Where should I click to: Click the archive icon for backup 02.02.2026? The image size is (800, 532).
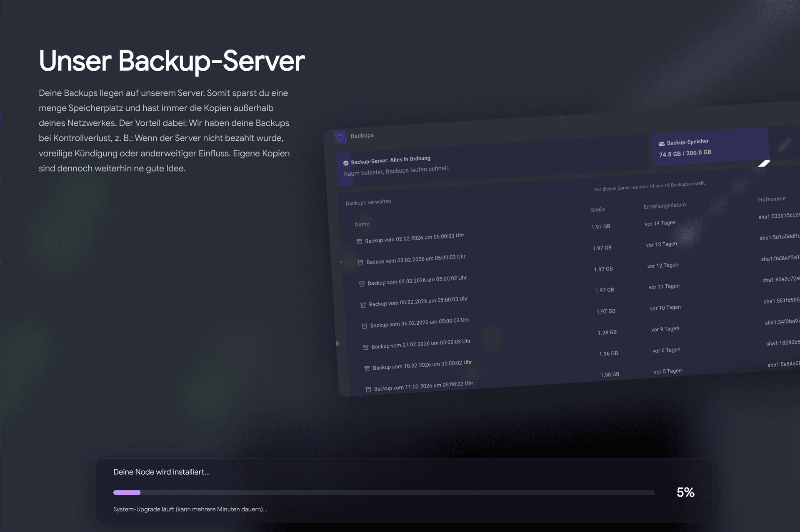click(359, 241)
